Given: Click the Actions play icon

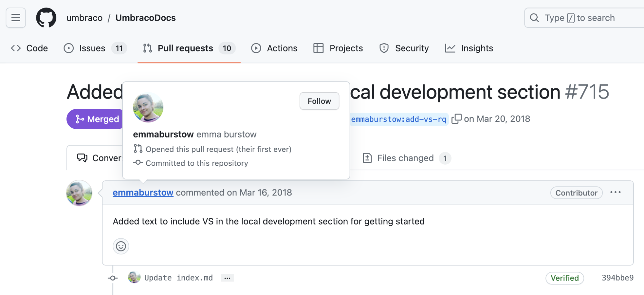Looking at the screenshot, I should point(256,48).
